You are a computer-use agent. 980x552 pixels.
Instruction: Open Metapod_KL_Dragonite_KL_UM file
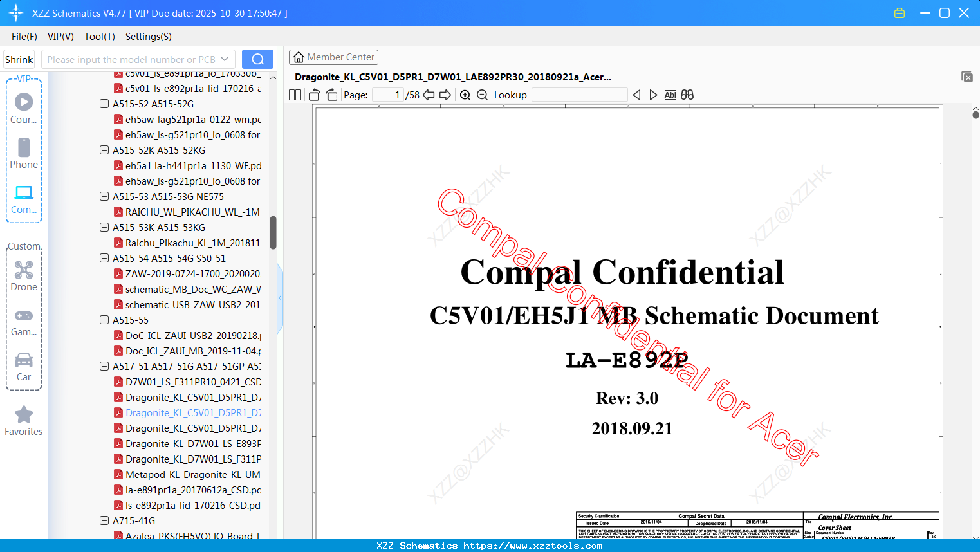coord(192,474)
